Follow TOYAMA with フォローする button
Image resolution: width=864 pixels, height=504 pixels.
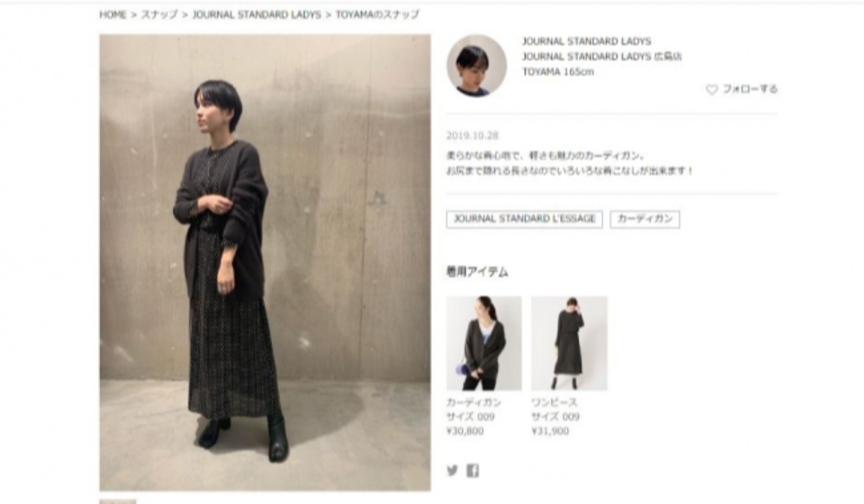click(742, 89)
